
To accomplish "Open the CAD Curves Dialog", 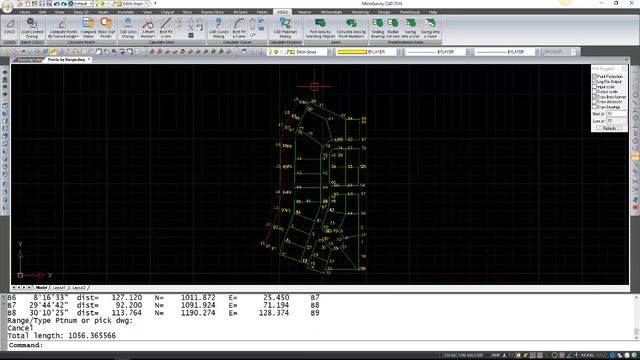I will coord(219,27).
